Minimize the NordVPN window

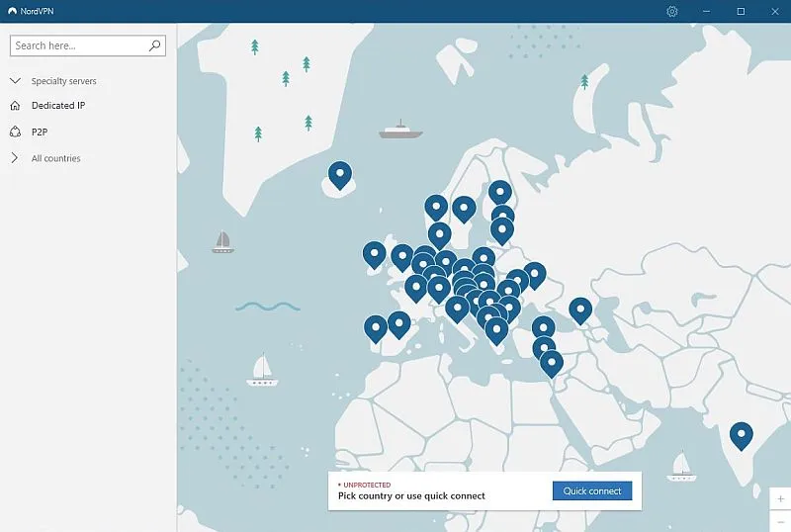706,11
